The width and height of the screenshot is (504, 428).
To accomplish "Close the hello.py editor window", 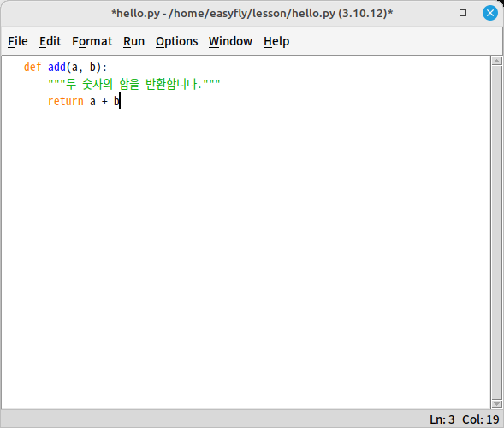I will 490,13.
